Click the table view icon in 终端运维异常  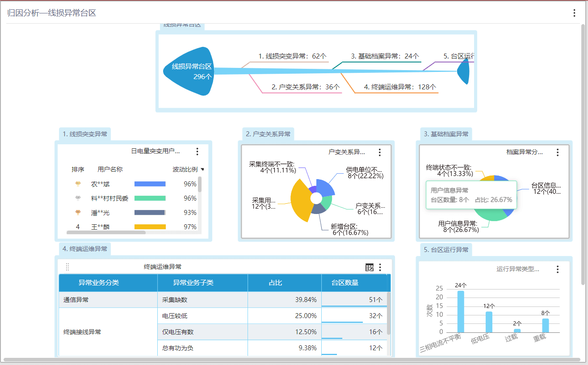click(369, 267)
